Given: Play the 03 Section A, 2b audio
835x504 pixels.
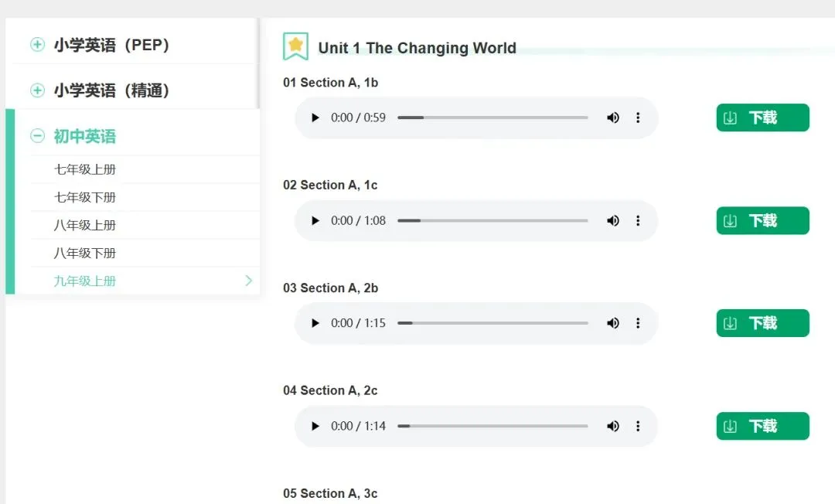Looking at the screenshot, I should tap(315, 323).
